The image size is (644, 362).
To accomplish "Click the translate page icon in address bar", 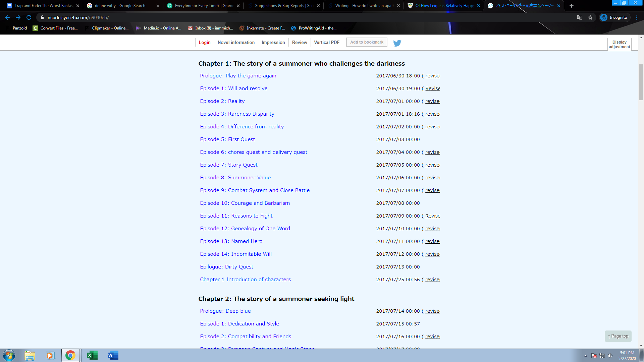I will pos(579,17).
